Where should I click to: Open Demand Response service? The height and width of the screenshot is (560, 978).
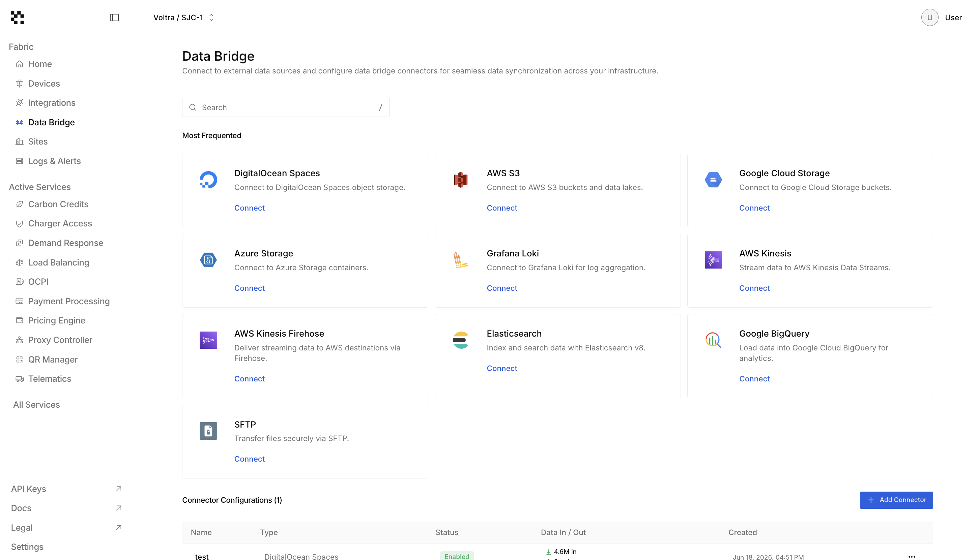coord(65,243)
